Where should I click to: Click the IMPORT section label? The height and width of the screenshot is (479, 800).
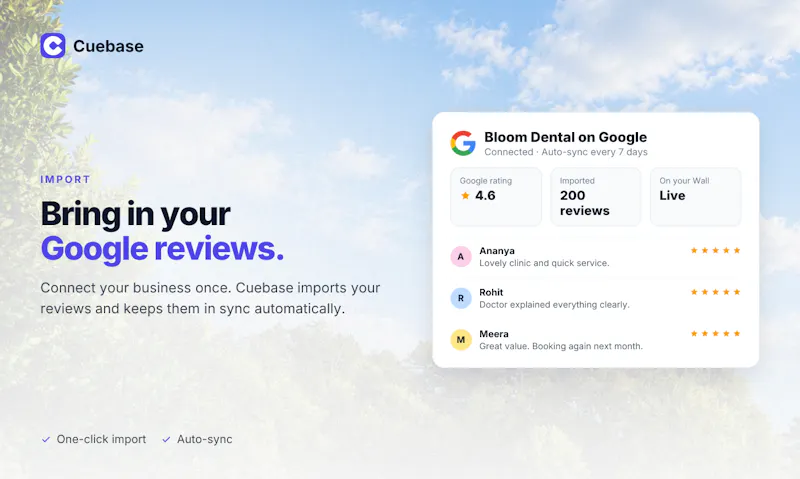coord(65,180)
